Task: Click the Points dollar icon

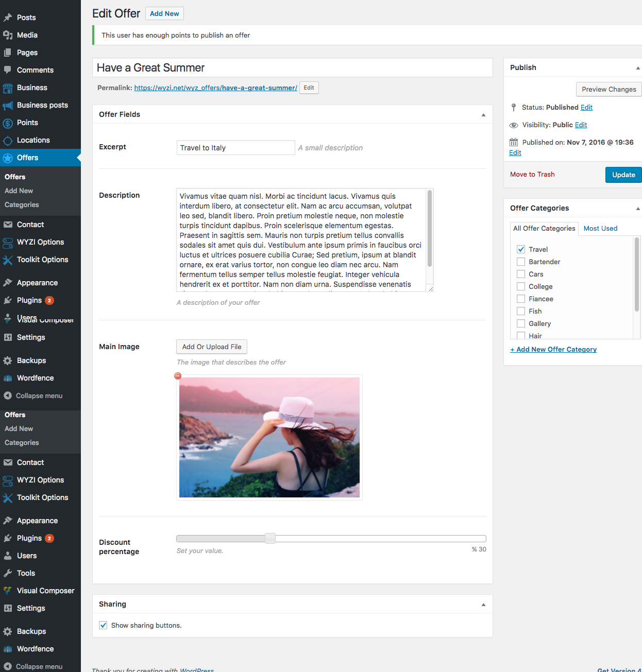Action: pyautogui.click(x=8, y=123)
